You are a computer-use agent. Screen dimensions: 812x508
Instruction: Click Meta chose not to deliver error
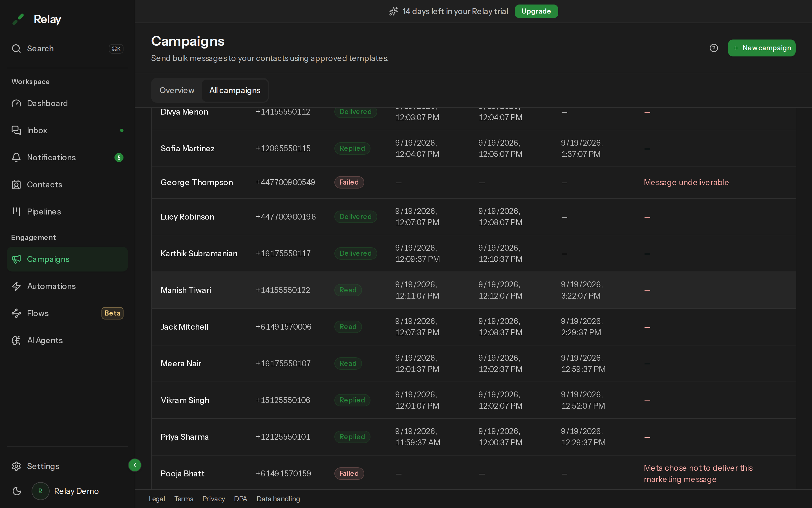[x=698, y=474]
